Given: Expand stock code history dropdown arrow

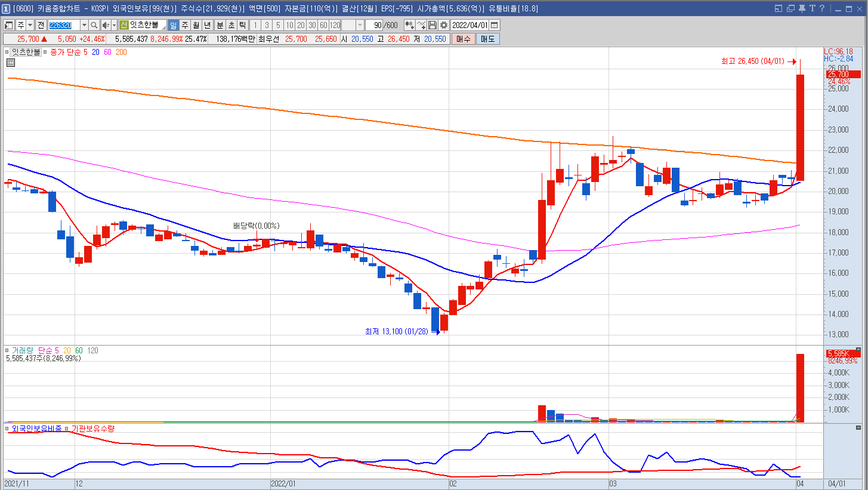Looking at the screenshot, I should coord(84,25).
